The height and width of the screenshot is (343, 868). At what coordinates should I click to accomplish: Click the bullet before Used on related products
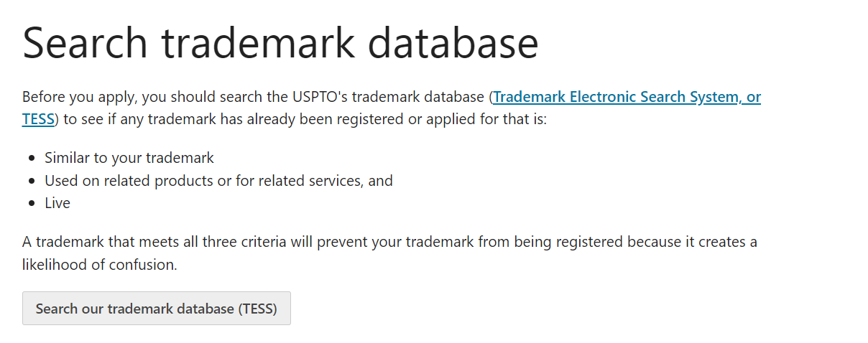coord(31,181)
